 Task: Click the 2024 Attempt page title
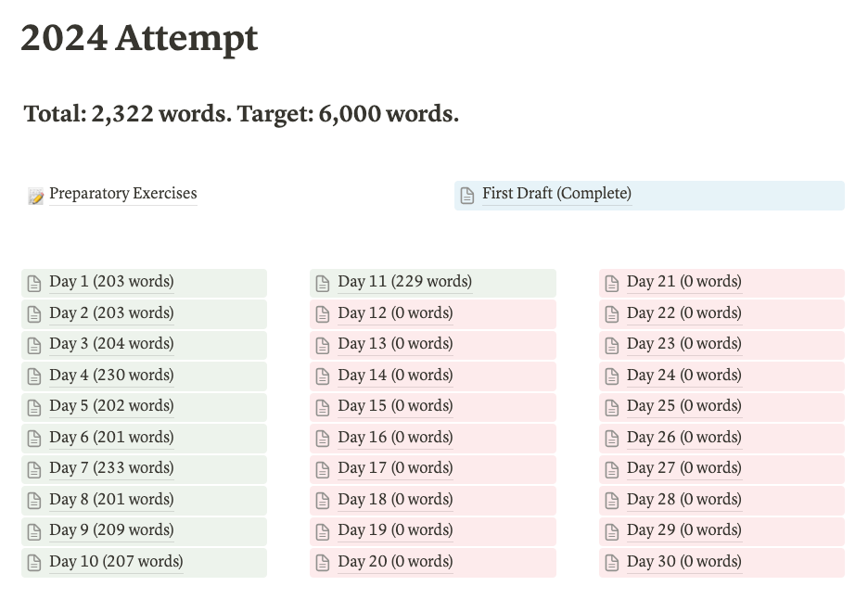(139, 39)
